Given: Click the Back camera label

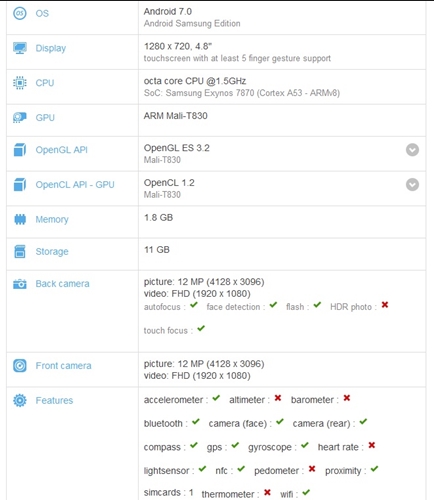Looking at the screenshot, I should [x=63, y=284].
